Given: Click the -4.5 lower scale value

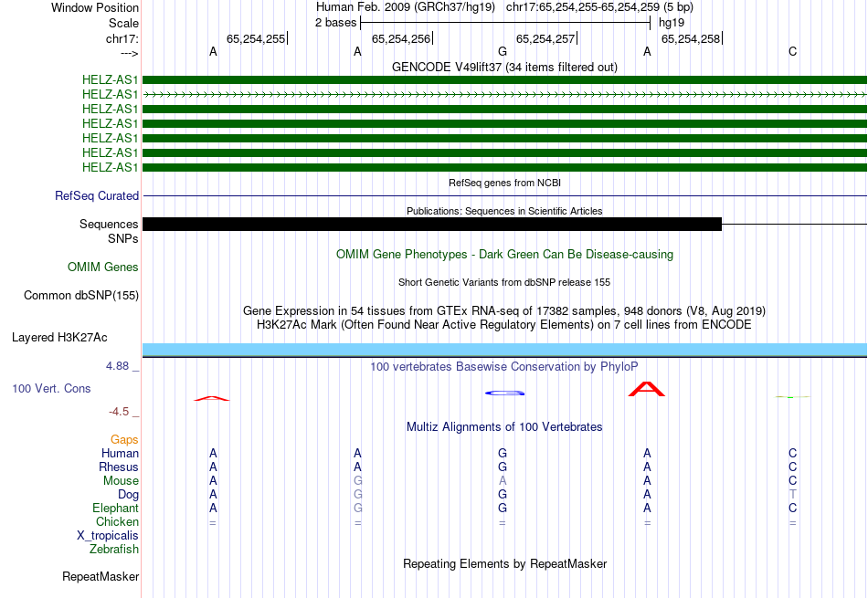Looking at the screenshot, I should (119, 412).
